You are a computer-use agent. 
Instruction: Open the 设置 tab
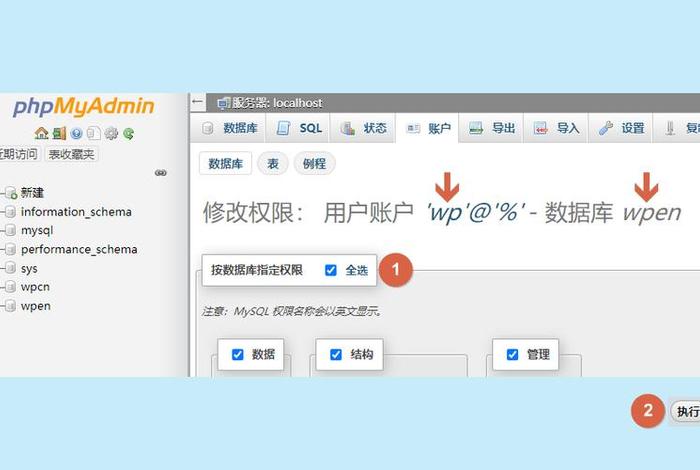(621, 129)
